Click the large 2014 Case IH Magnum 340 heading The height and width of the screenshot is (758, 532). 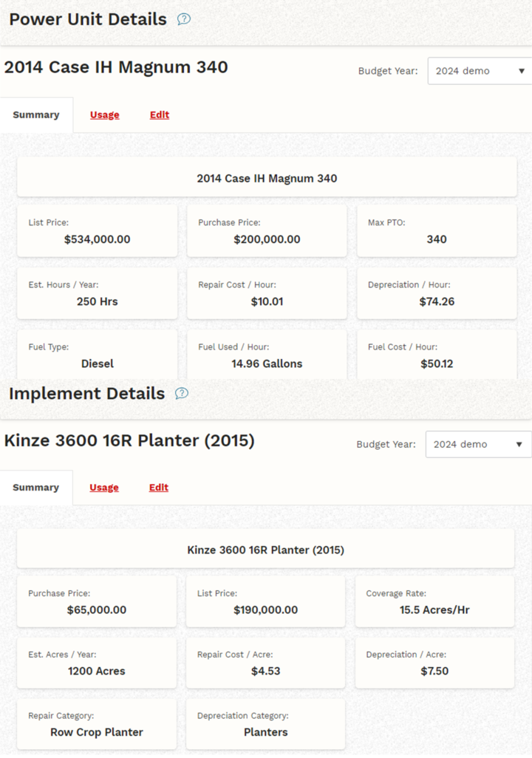(116, 67)
